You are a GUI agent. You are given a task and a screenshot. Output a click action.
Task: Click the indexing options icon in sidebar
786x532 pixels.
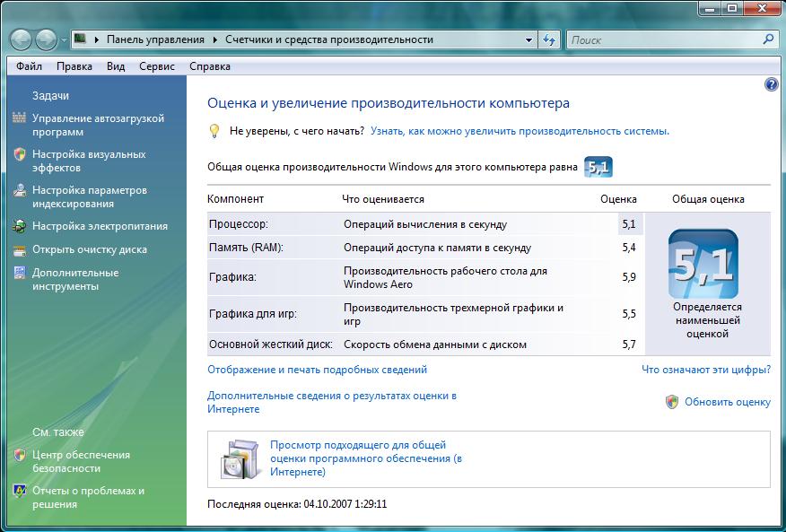point(20,190)
